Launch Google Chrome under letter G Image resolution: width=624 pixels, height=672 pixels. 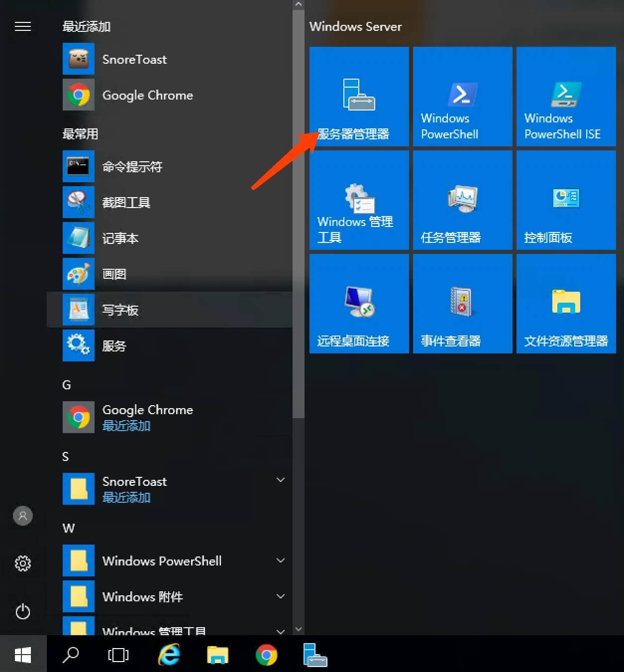(169, 417)
